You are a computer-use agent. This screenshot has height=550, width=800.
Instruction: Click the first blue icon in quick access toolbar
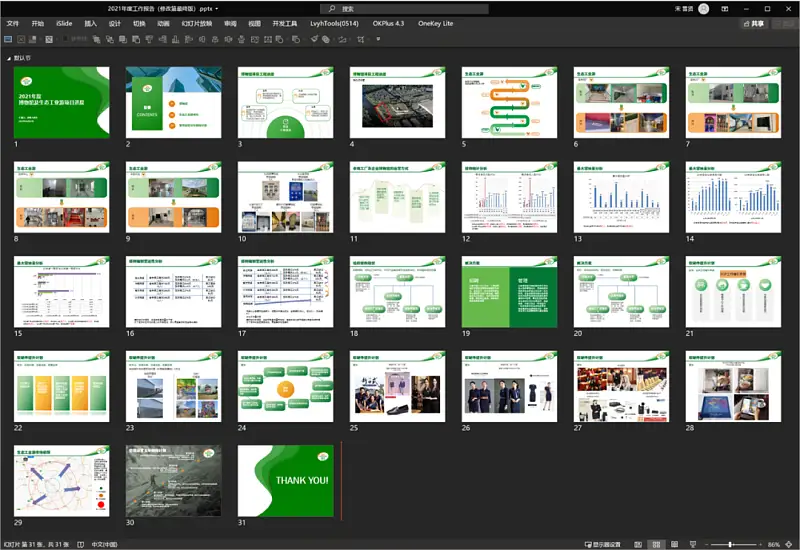(x=8, y=39)
